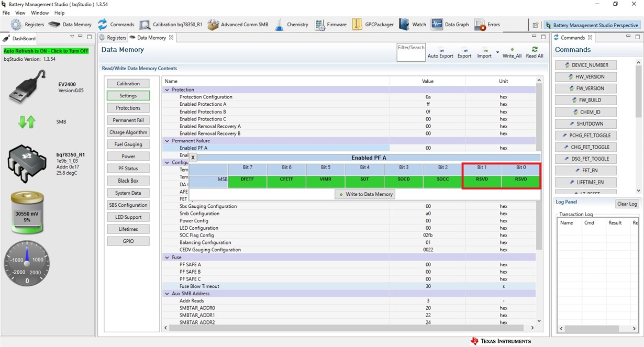This screenshot has width=644, height=347.
Task: Click Auto Export in Data Memory
Action: (440, 53)
